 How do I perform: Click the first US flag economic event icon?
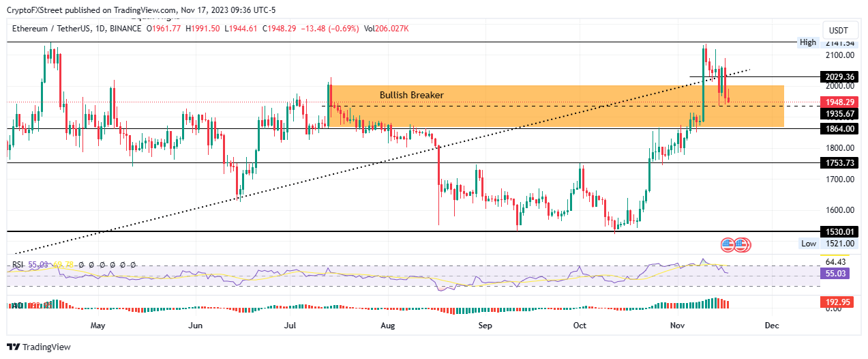click(x=728, y=244)
